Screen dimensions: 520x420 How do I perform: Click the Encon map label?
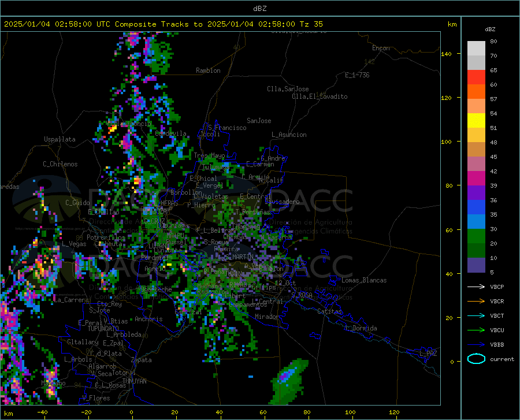click(x=381, y=48)
